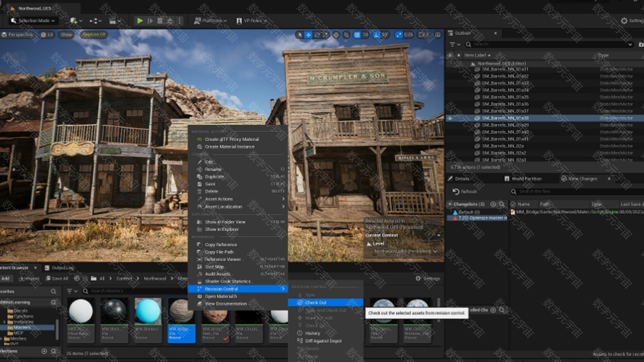The height and width of the screenshot is (362, 644).
Task: Open the Content Browser Settings gear
Action: click(x=418, y=279)
